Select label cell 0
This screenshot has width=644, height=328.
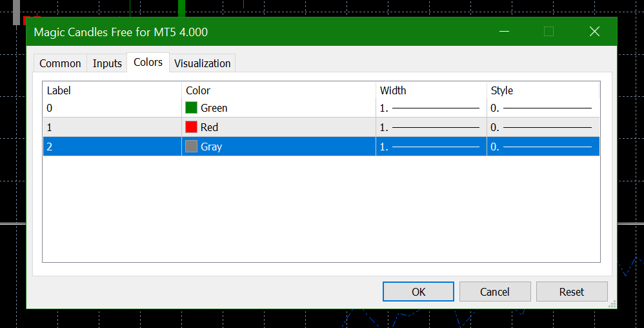pos(112,108)
